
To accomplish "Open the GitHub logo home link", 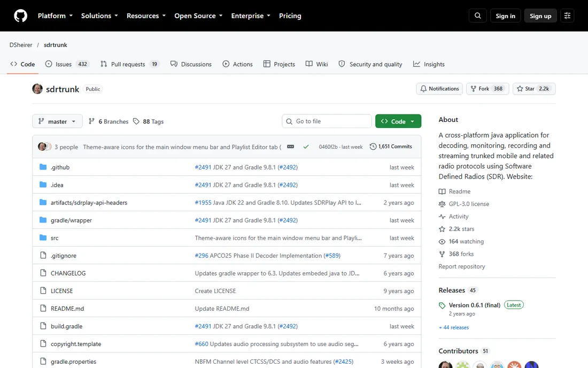I will click(x=21, y=16).
